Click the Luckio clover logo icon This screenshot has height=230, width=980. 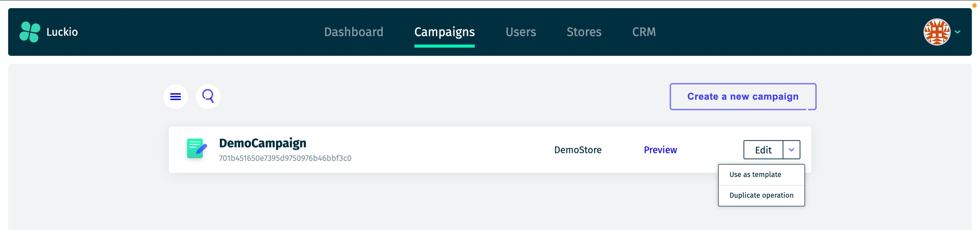[x=30, y=32]
